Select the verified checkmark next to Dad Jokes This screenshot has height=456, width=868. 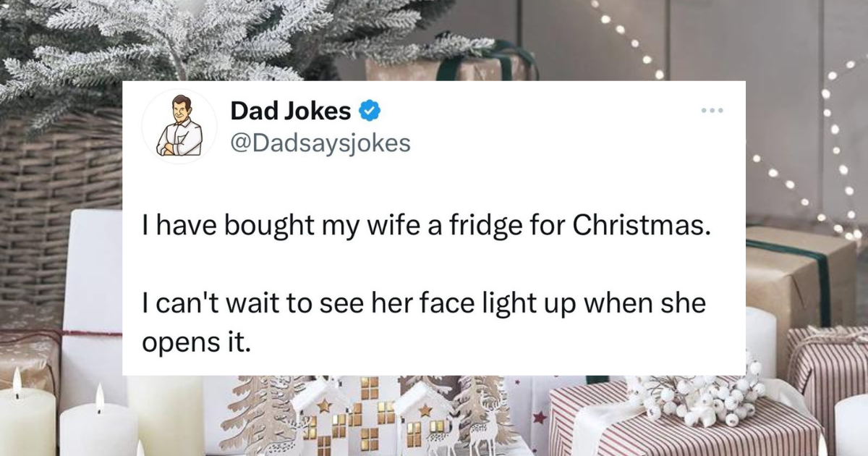click(369, 109)
